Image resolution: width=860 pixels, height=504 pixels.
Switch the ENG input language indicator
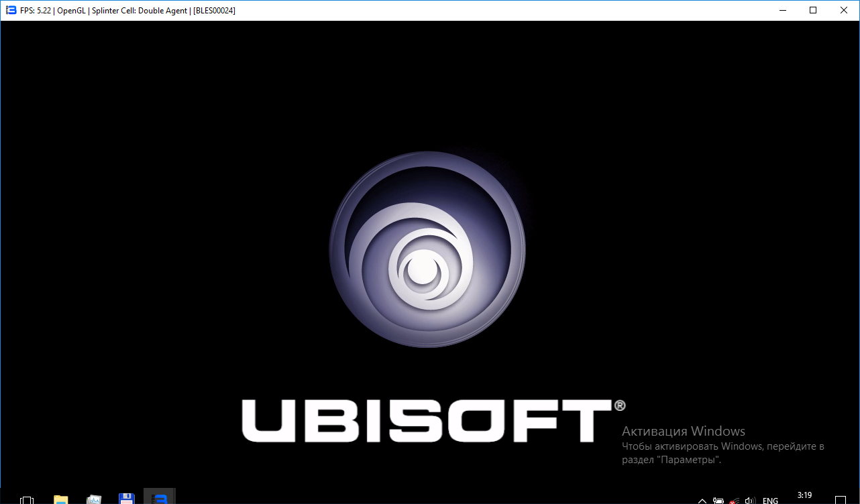pyautogui.click(x=770, y=500)
